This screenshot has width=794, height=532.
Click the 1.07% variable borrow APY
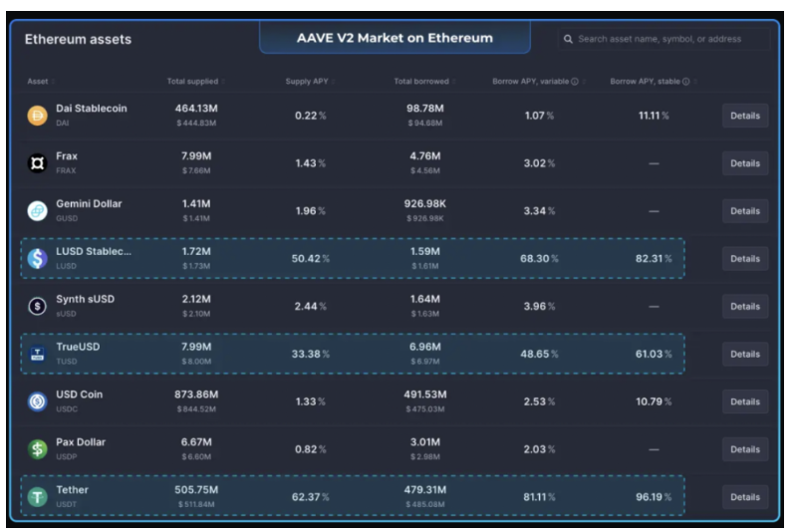coord(539,116)
